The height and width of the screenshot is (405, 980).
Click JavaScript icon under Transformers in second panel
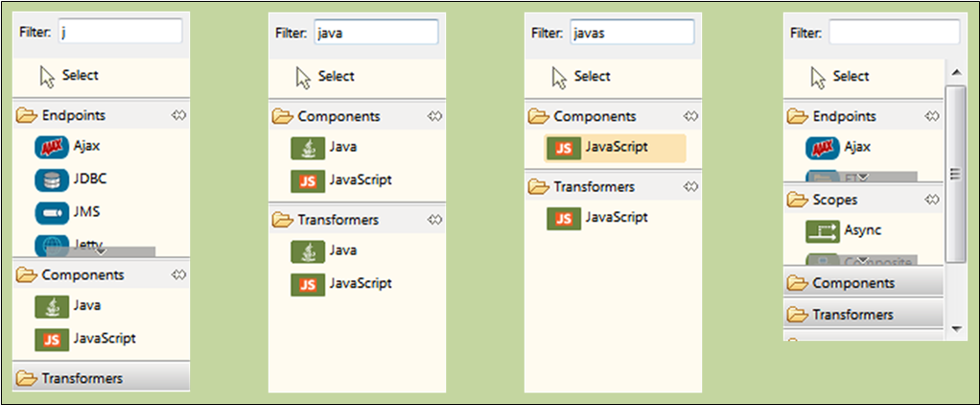[308, 284]
